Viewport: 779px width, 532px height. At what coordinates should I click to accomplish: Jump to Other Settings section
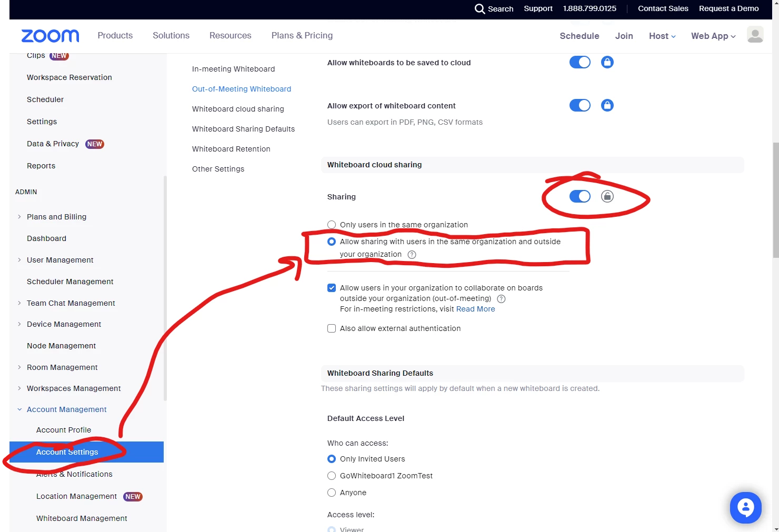(218, 169)
